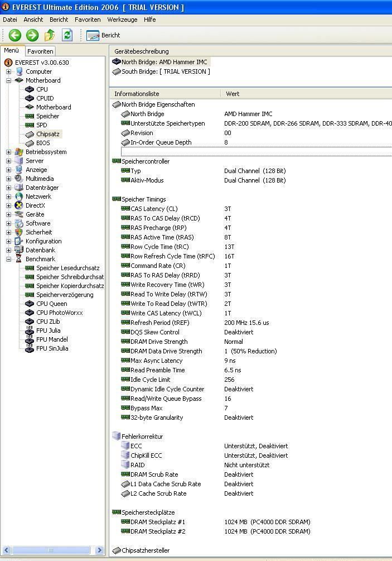Click the Chipsatz icon in the tree
392x561 pixels.
30,134
